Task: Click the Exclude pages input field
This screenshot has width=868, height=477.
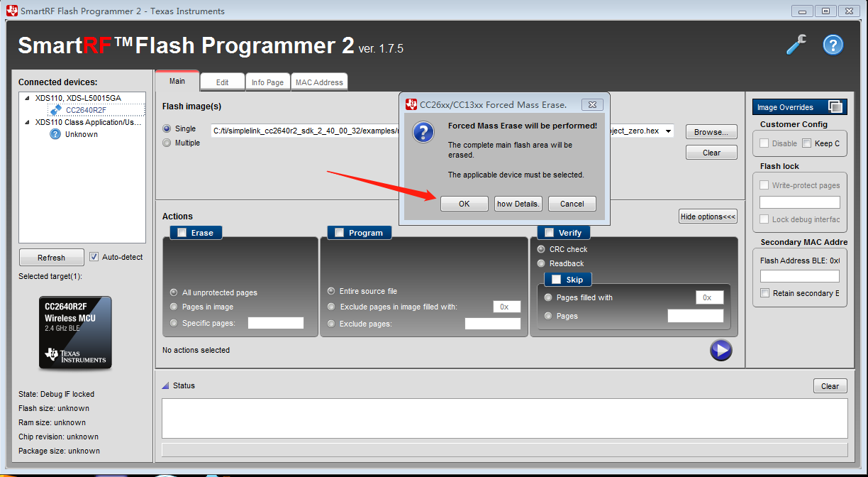Action: point(493,324)
